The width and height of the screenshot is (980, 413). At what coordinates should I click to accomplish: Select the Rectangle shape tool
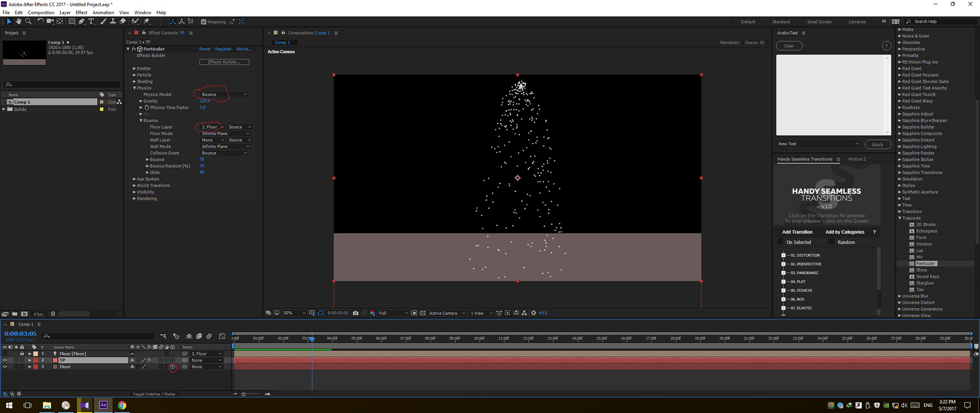72,21
